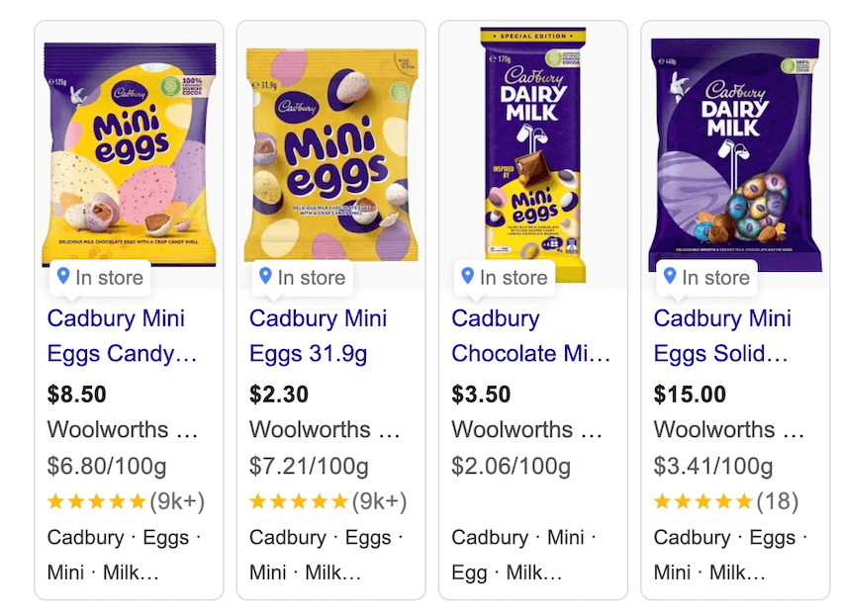Click the location pin on Mini Eggs Solid card
Image resolution: width=841 pixels, height=616 pixels.
[x=669, y=278]
